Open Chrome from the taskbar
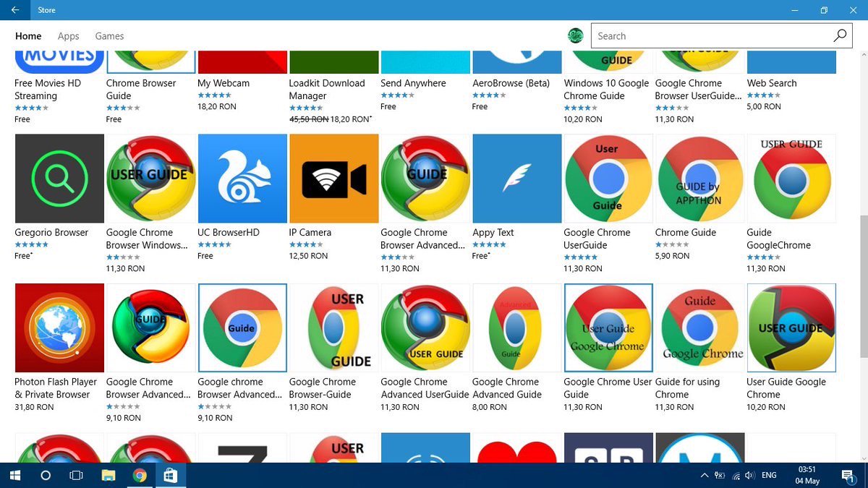This screenshot has height=488, width=868. click(140, 475)
